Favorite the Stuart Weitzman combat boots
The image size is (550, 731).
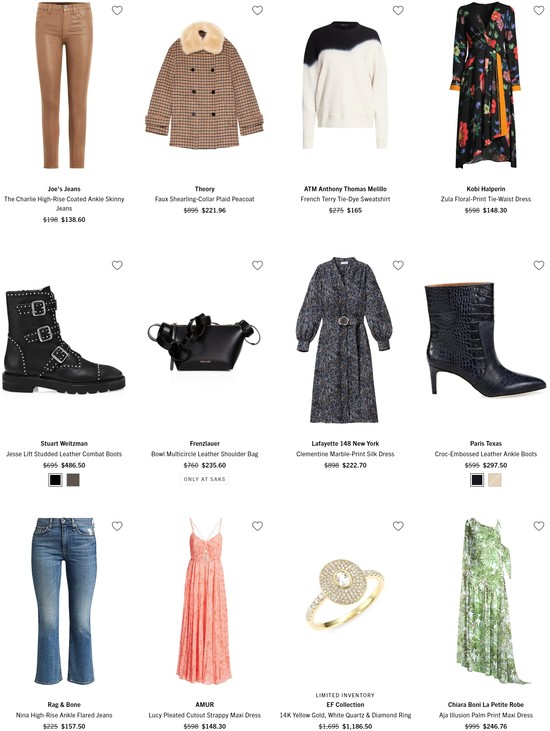click(x=117, y=265)
